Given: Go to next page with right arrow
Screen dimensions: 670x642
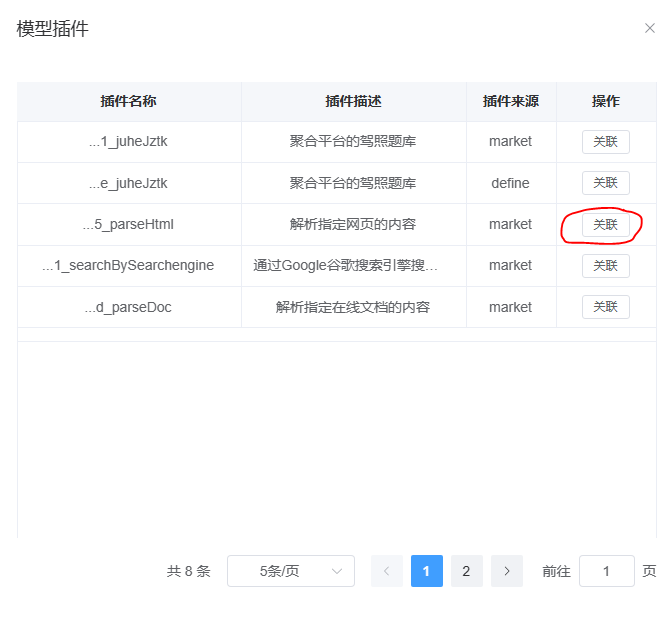Looking at the screenshot, I should click(x=507, y=571).
